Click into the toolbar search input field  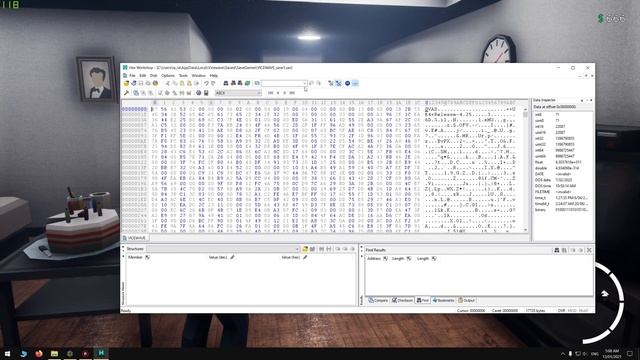coord(282,83)
